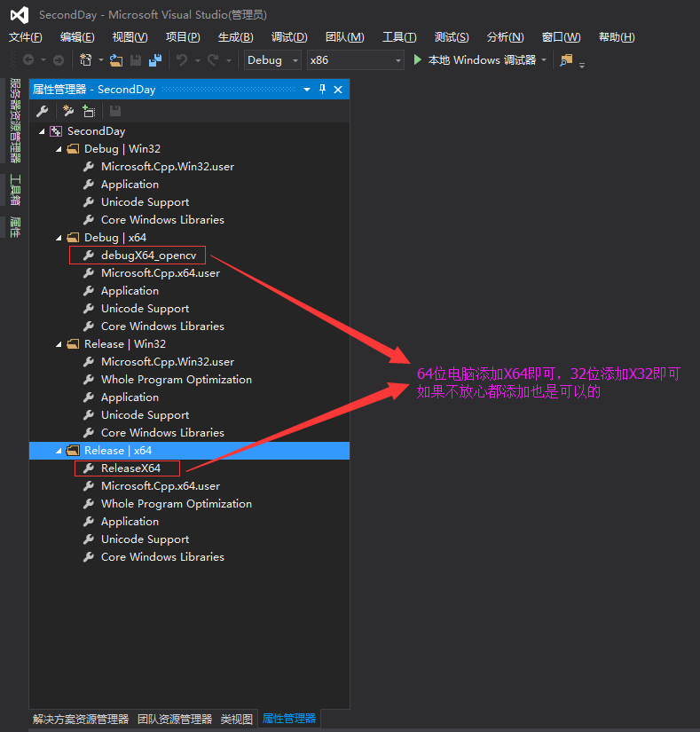Click the navigate forward toolbar icon
Viewport: 700px width, 732px height.
click(x=59, y=60)
